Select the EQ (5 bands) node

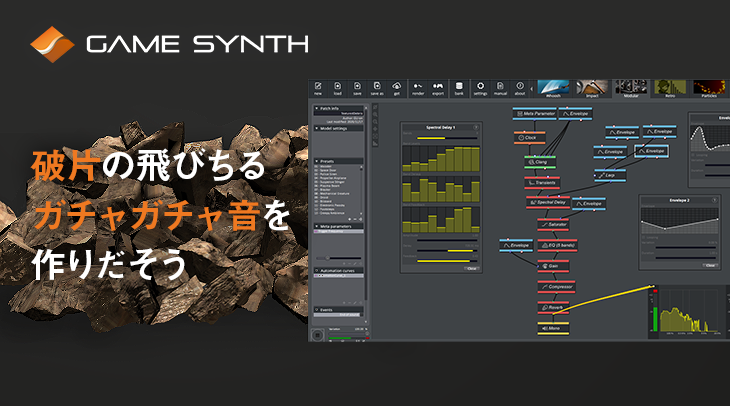pyautogui.click(x=557, y=245)
